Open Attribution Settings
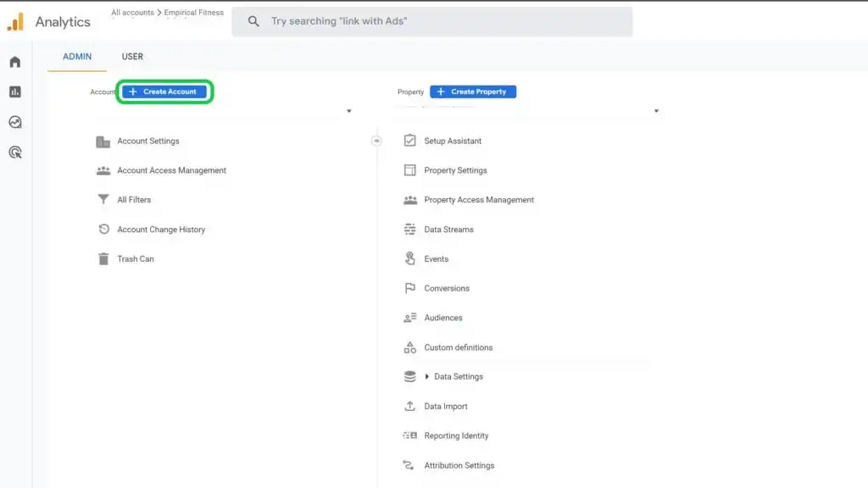 pyautogui.click(x=459, y=465)
